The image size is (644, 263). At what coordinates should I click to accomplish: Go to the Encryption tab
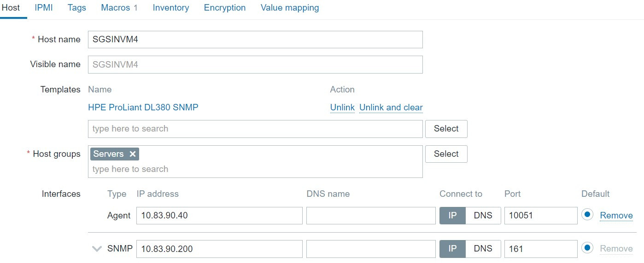(x=225, y=8)
